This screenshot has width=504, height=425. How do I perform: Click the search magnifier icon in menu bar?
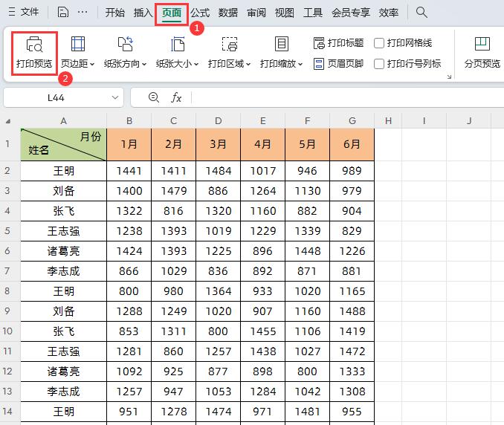tap(421, 13)
